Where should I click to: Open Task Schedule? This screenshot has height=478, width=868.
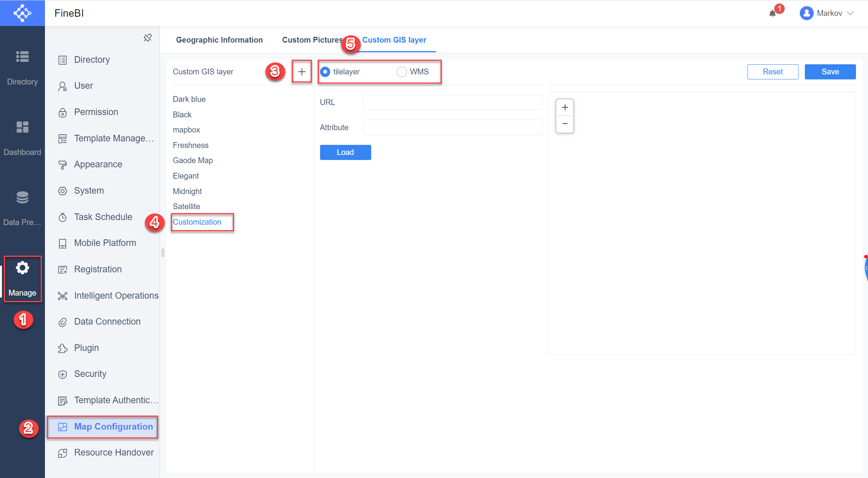tap(102, 217)
